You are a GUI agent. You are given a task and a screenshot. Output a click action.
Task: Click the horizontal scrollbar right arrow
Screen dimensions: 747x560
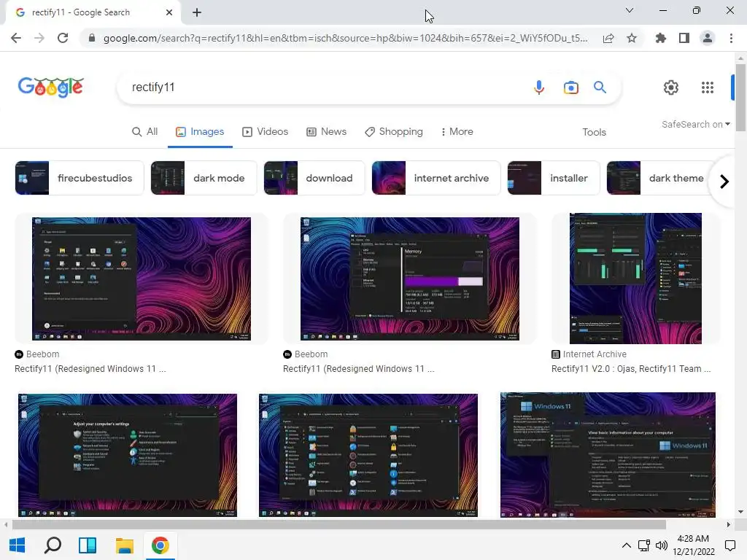729,525
